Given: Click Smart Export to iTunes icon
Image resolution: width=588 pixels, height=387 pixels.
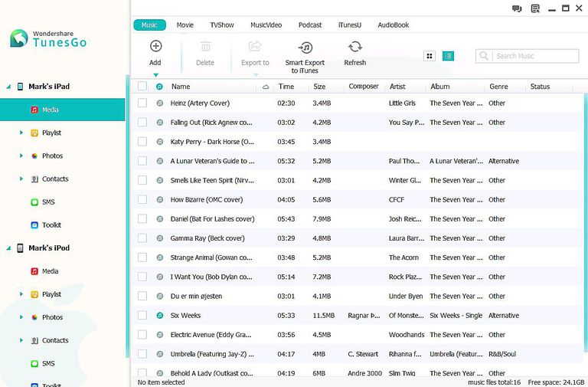Looking at the screenshot, I should [x=305, y=48].
